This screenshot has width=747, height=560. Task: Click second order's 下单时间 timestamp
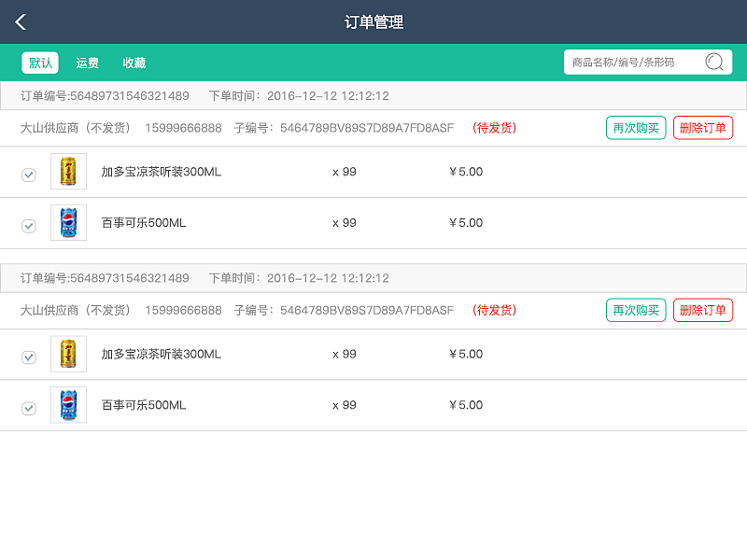[299, 278]
